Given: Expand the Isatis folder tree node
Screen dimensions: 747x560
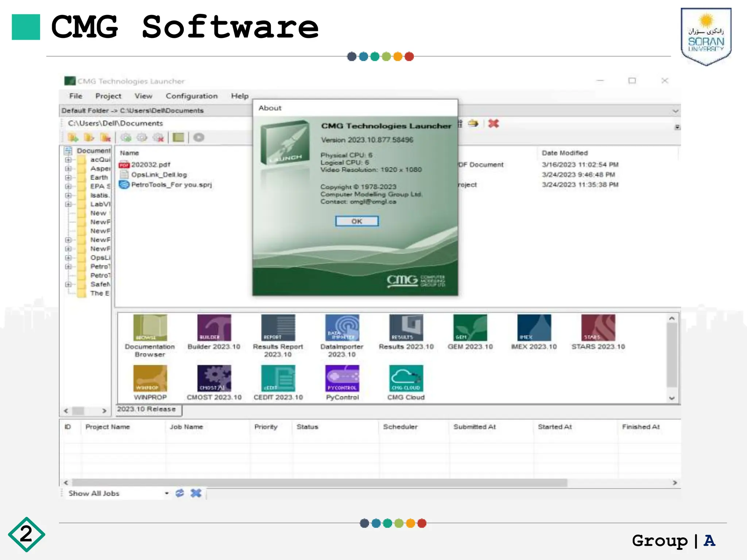Looking at the screenshot, I should [x=68, y=195].
